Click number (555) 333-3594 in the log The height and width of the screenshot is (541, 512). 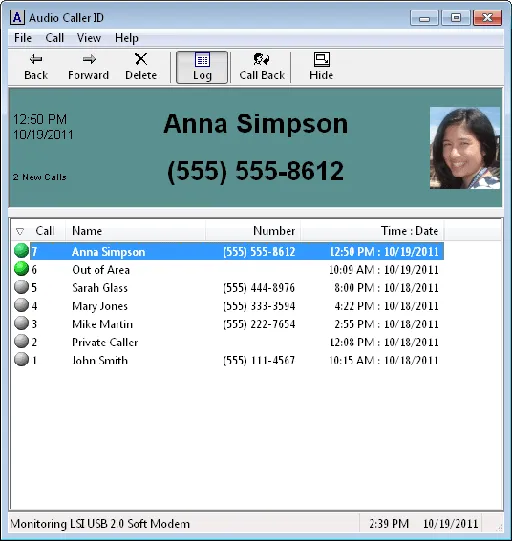(259, 306)
